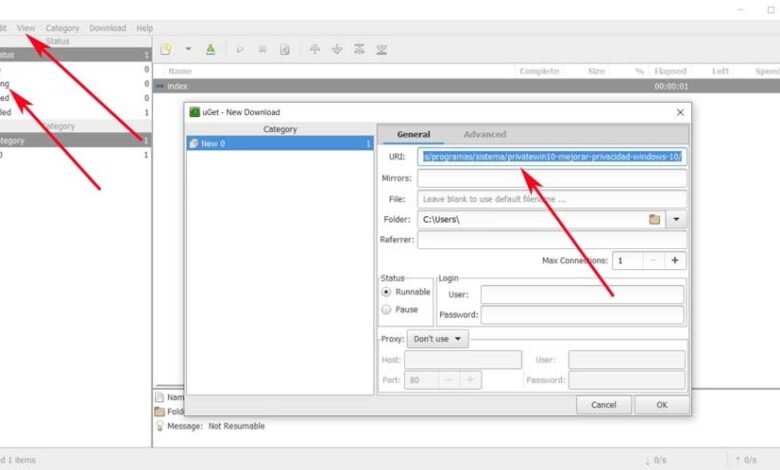
Task: Click the Category header in the dialog
Action: click(280, 129)
